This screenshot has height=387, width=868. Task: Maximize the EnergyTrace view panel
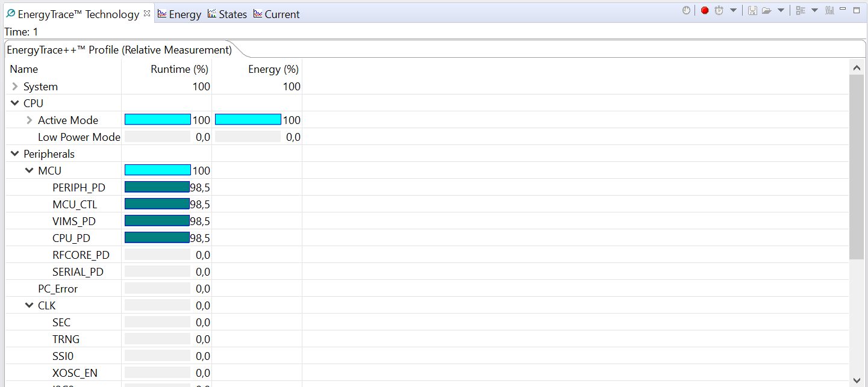click(857, 10)
